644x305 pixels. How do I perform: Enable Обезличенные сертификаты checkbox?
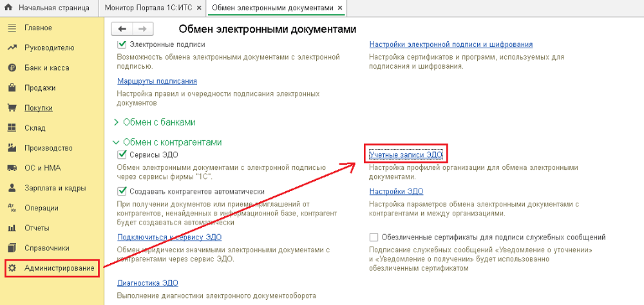click(x=374, y=237)
